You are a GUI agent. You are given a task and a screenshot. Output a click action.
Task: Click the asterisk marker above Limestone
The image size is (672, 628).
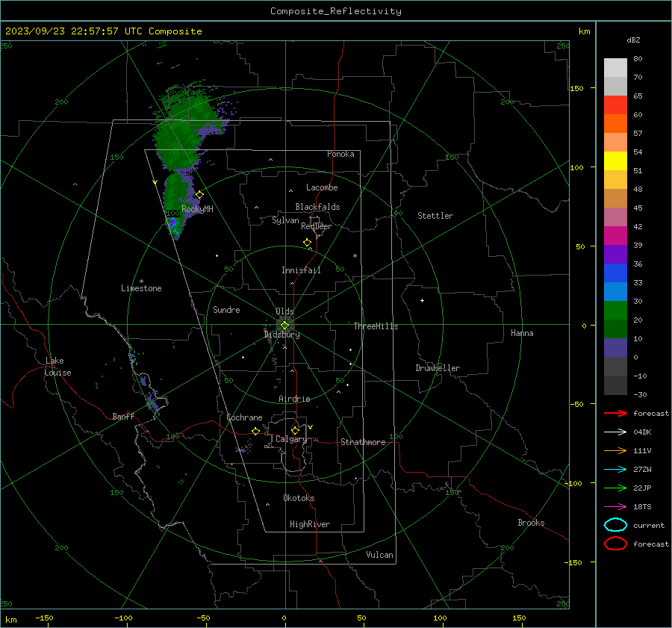pyautogui.click(x=141, y=282)
